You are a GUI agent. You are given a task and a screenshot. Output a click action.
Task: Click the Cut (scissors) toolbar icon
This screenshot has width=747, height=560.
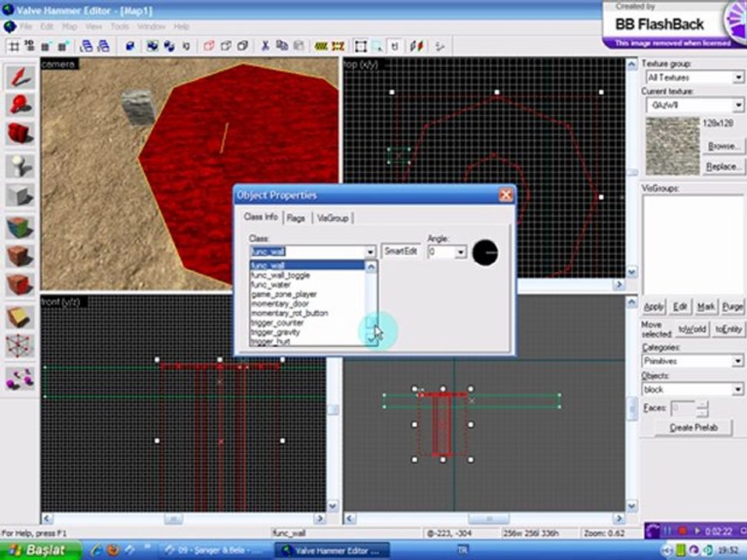point(265,46)
